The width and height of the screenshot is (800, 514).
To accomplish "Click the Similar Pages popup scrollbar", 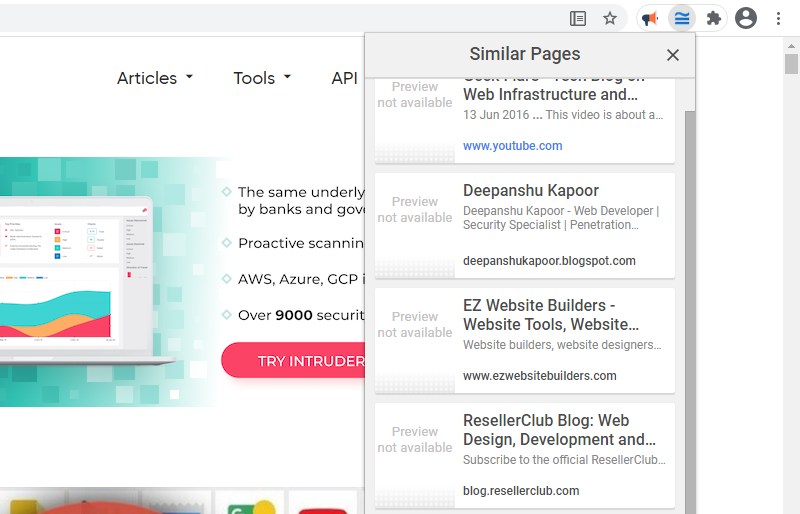I will (690, 311).
